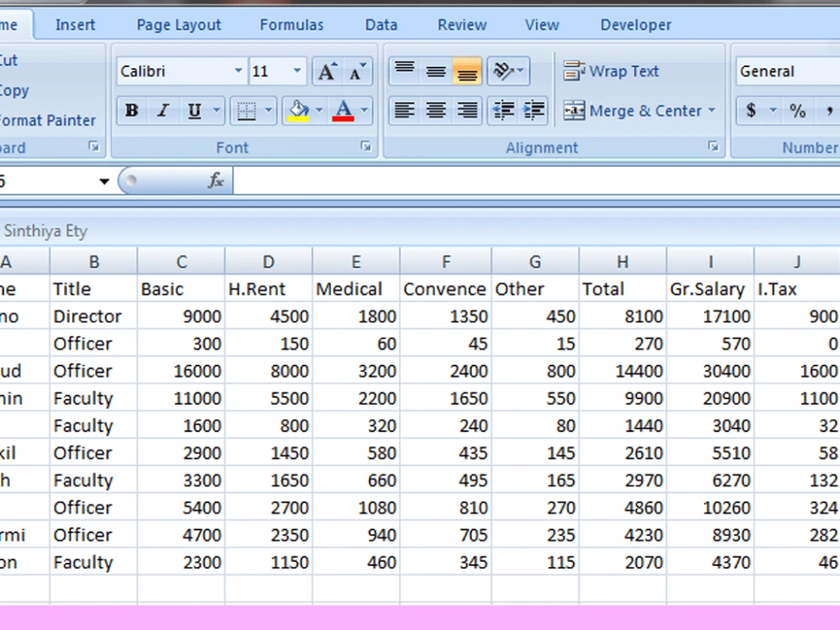The image size is (840, 630).
Task: Increase cell indent
Action: pyautogui.click(x=533, y=110)
